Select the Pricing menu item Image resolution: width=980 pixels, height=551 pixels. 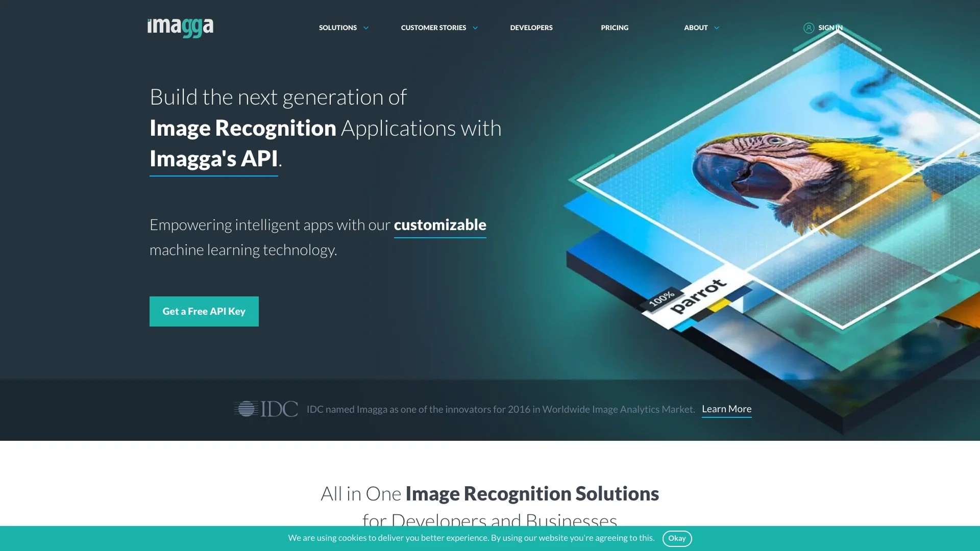[x=615, y=28]
